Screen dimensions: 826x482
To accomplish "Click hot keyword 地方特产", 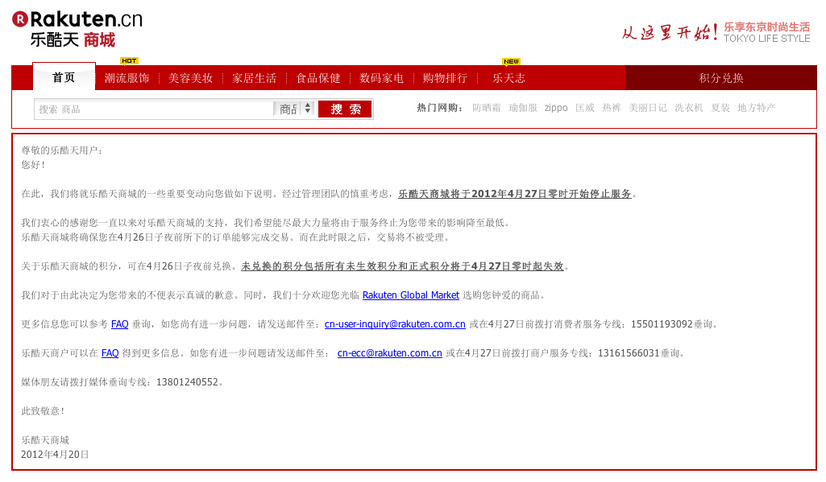I will pyautogui.click(x=756, y=108).
